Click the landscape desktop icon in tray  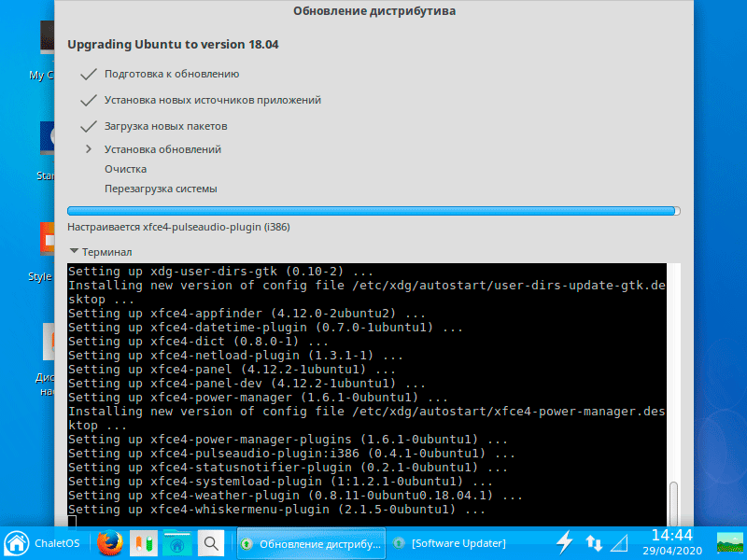(x=728, y=542)
